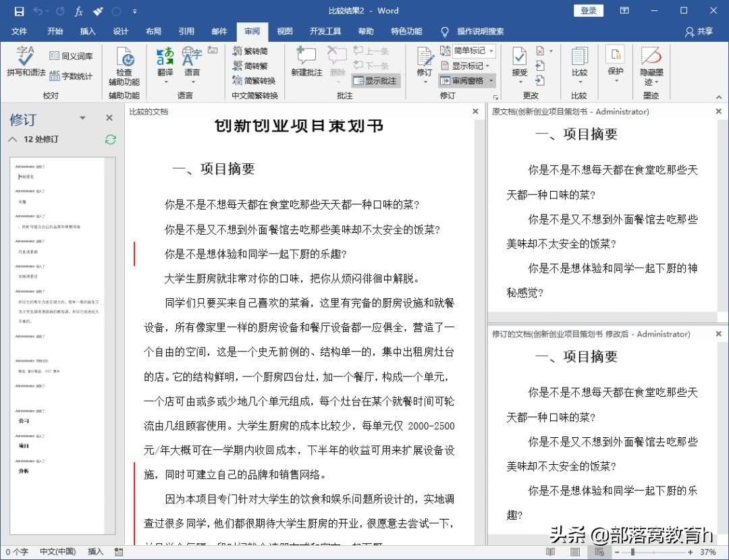Save the document with the floppy disk icon

(x=19, y=11)
